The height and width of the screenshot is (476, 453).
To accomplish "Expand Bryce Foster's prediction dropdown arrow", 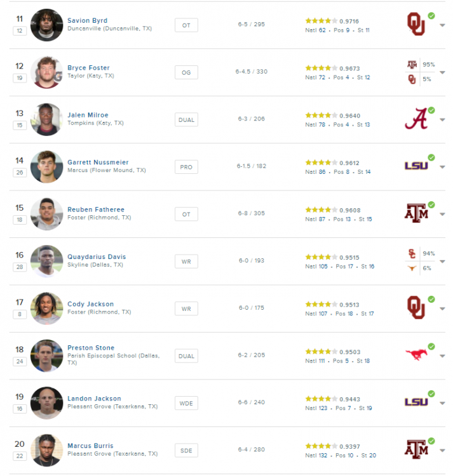I will (x=442, y=73).
